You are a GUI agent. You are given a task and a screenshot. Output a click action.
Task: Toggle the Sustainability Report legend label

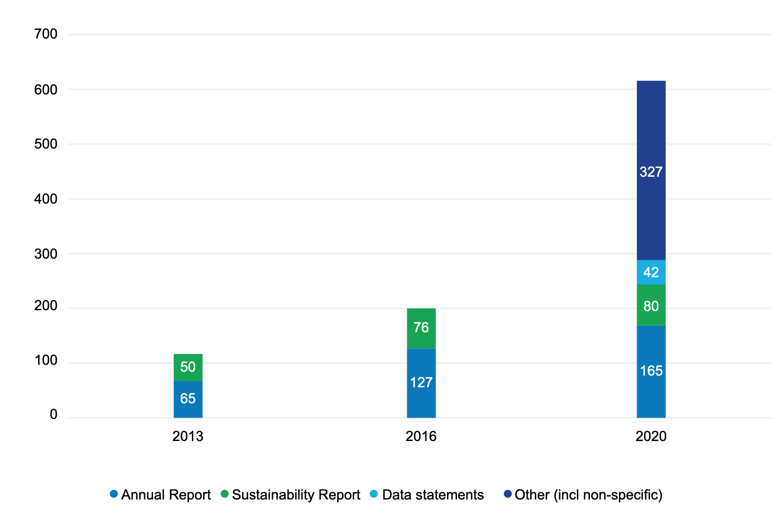296,495
